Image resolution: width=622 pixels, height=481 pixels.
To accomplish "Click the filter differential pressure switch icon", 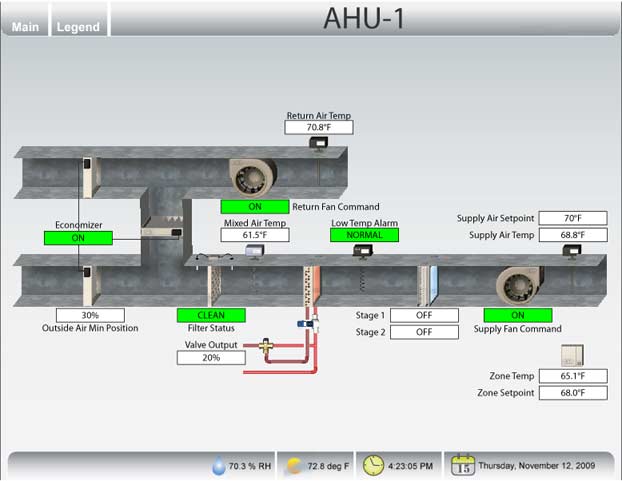I will (215, 261).
